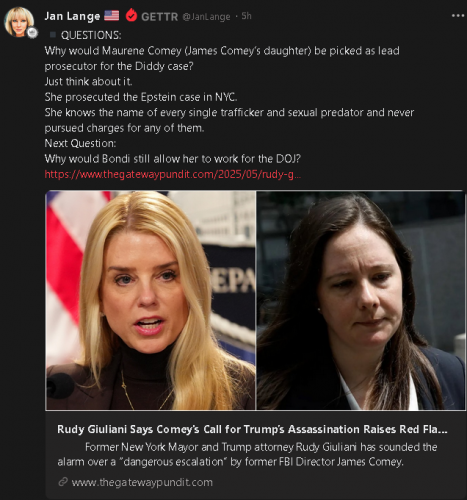Image resolution: width=467 pixels, height=500 pixels.
Task: Click the @JanLange handle
Action: 206,17
